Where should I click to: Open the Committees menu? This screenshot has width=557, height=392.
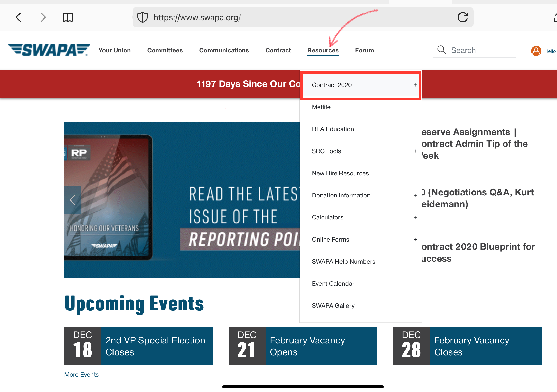pos(165,50)
